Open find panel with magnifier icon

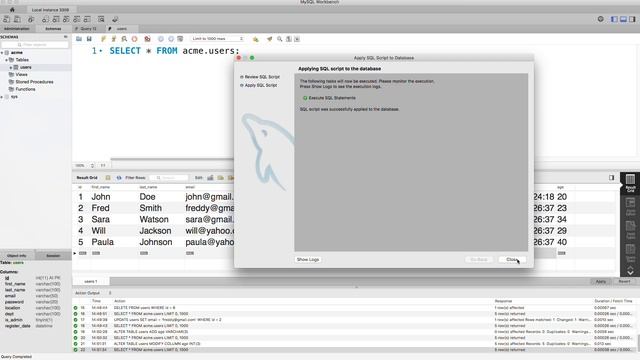(x=280, y=39)
